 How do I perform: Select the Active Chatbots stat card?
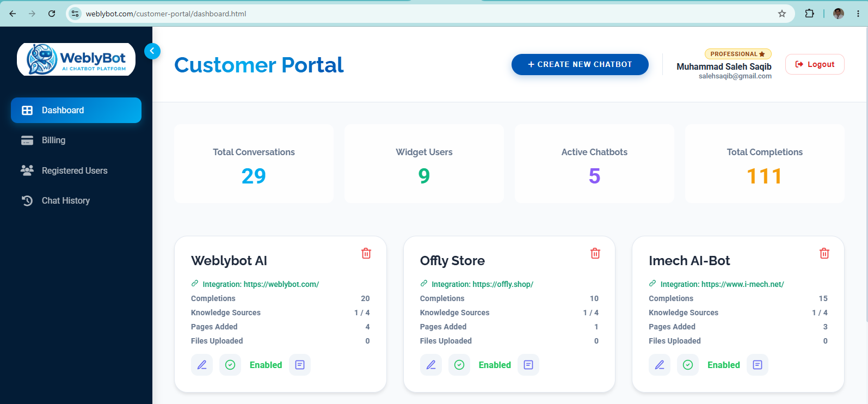tap(595, 164)
